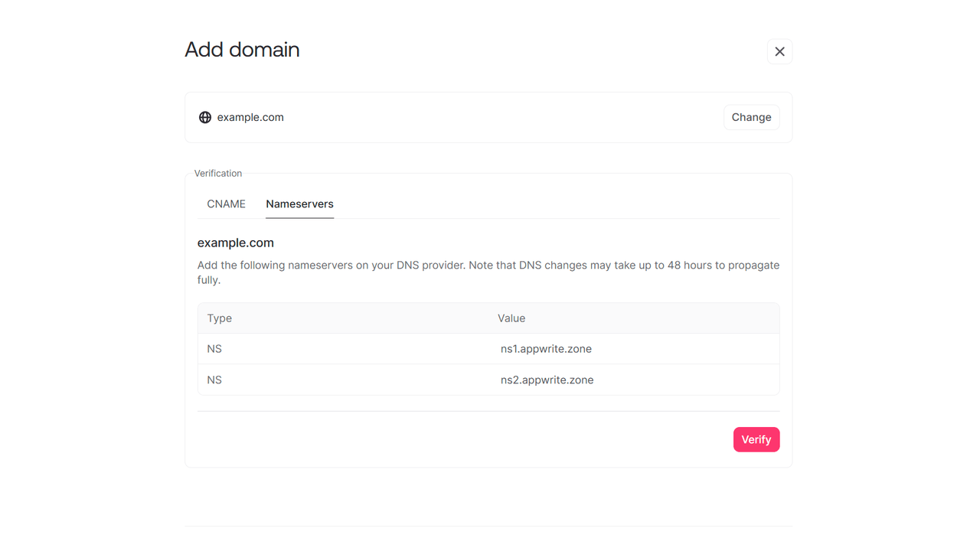
Task: Select the ns2.appwrite.zone value cell
Action: 547,380
